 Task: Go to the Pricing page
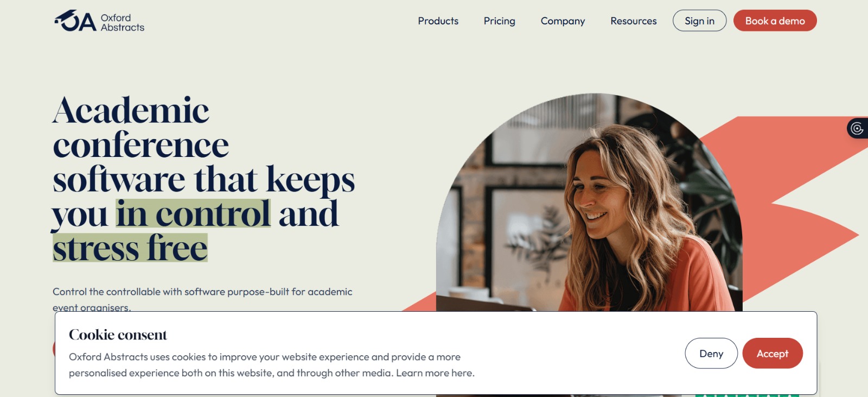[499, 21]
